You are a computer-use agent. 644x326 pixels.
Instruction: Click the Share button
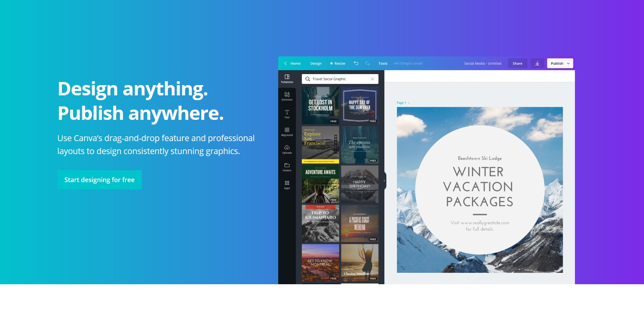click(x=517, y=63)
